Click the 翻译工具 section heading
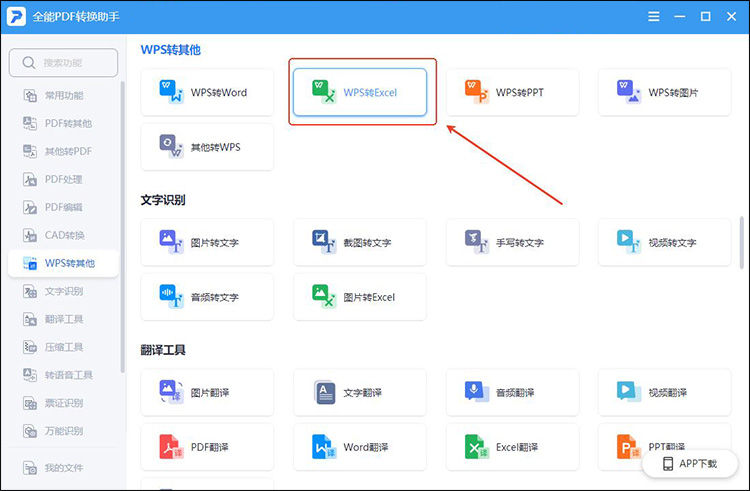This screenshot has width=750, height=491. [163, 350]
